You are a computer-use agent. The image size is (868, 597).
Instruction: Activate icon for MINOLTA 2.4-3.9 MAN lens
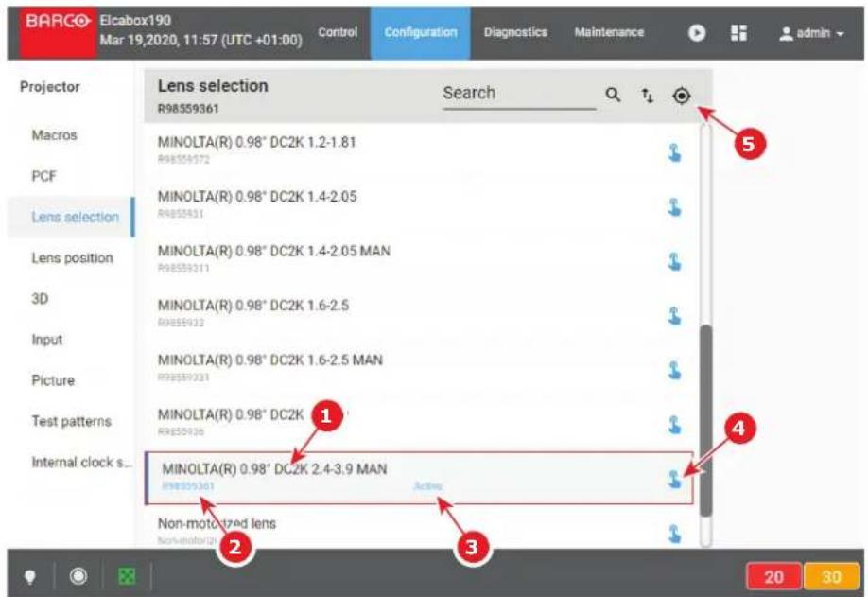click(674, 479)
